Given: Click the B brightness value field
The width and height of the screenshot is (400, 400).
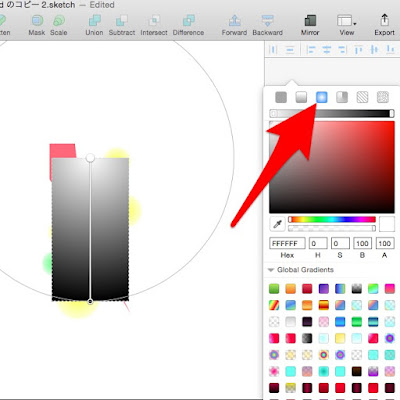Looking at the screenshot, I should click(x=362, y=243).
